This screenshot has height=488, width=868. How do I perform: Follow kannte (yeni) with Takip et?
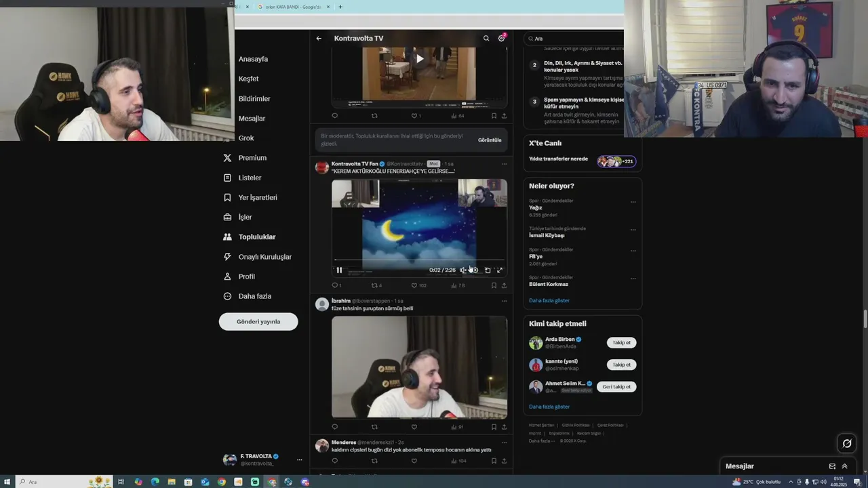621,365
